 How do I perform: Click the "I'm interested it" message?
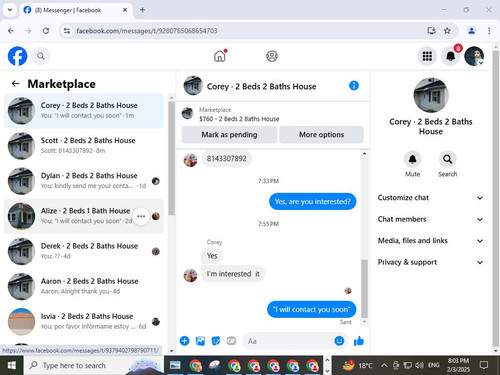(x=233, y=274)
